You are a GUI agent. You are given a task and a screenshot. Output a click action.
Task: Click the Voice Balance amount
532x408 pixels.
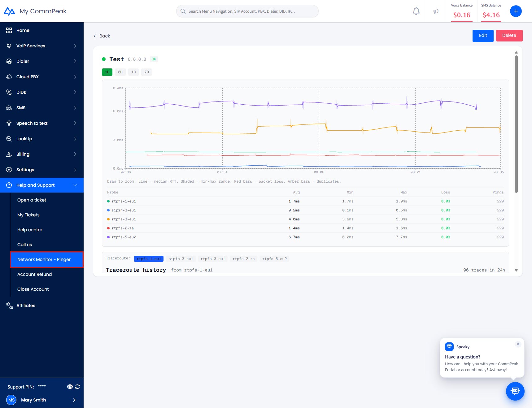pyautogui.click(x=462, y=15)
